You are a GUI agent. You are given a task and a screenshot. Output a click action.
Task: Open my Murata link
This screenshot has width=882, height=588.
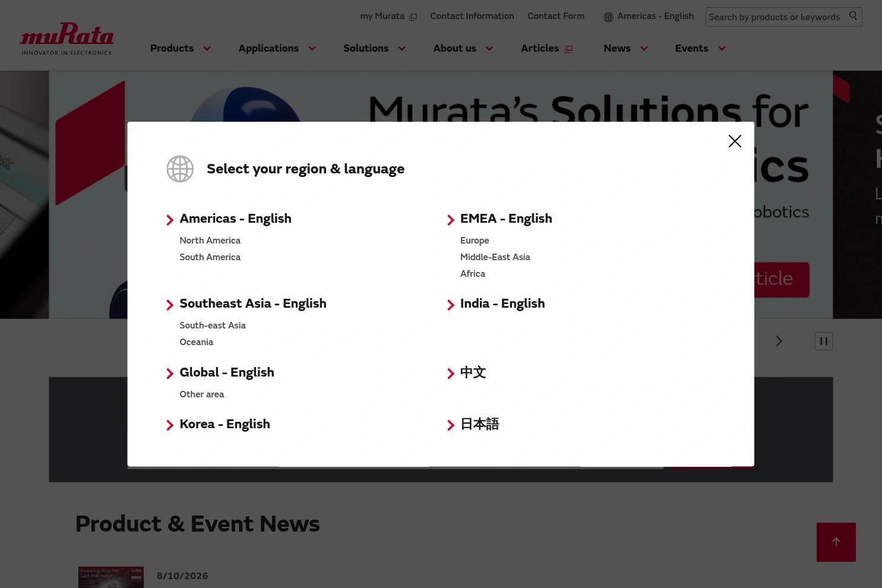(382, 17)
